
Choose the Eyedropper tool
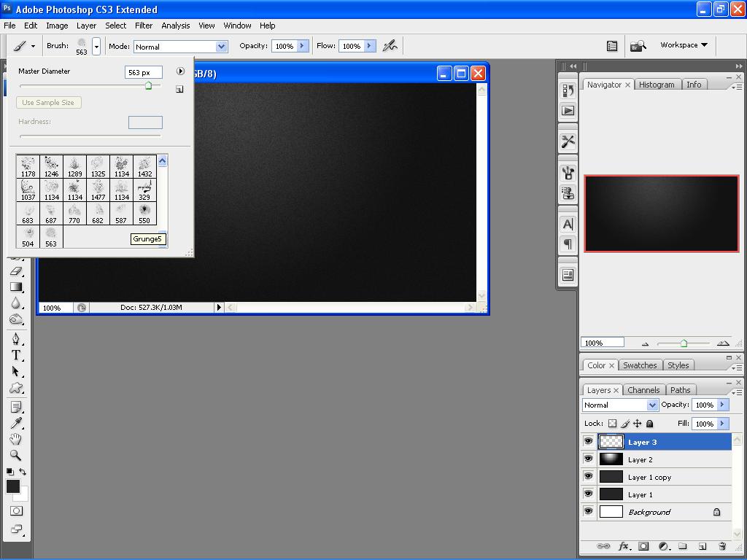(x=16, y=423)
